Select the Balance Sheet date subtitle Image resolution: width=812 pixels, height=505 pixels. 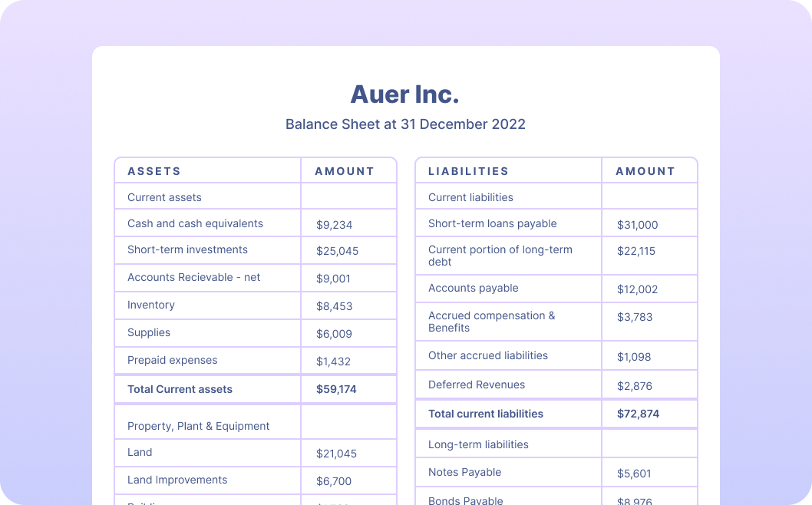tap(405, 124)
